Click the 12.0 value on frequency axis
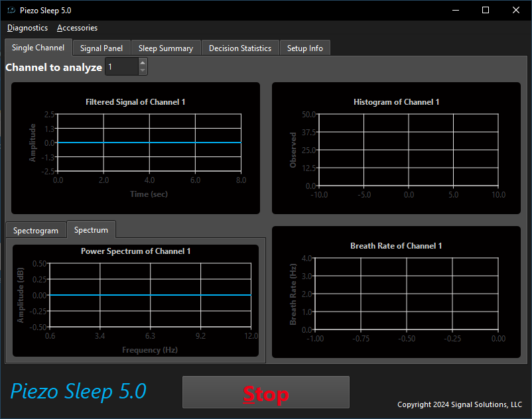The height and width of the screenshot is (419, 532). pos(251,336)
